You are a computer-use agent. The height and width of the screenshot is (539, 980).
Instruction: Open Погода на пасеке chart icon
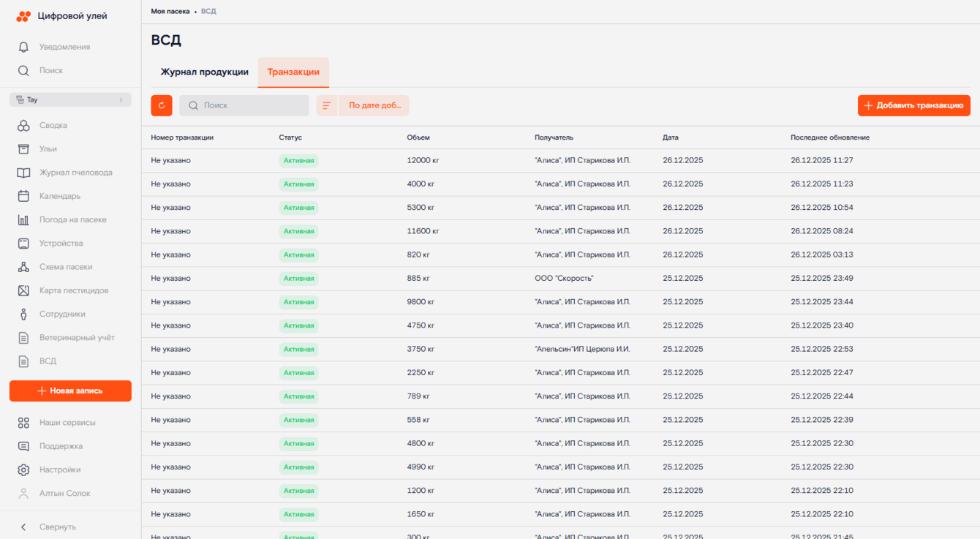click(x=23, y=220)
